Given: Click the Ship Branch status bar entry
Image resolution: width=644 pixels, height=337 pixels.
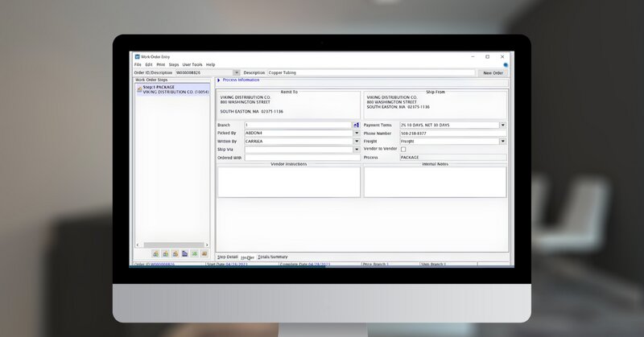Looking at the screenshot, I should (433, 265).
